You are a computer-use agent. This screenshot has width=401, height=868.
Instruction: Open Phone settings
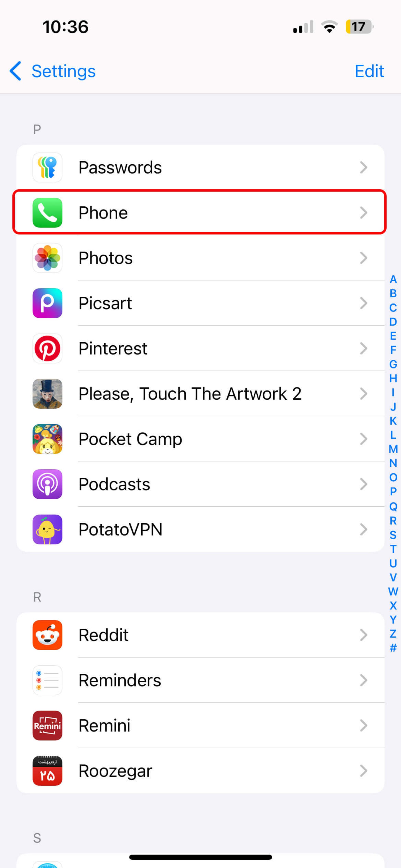200,212
